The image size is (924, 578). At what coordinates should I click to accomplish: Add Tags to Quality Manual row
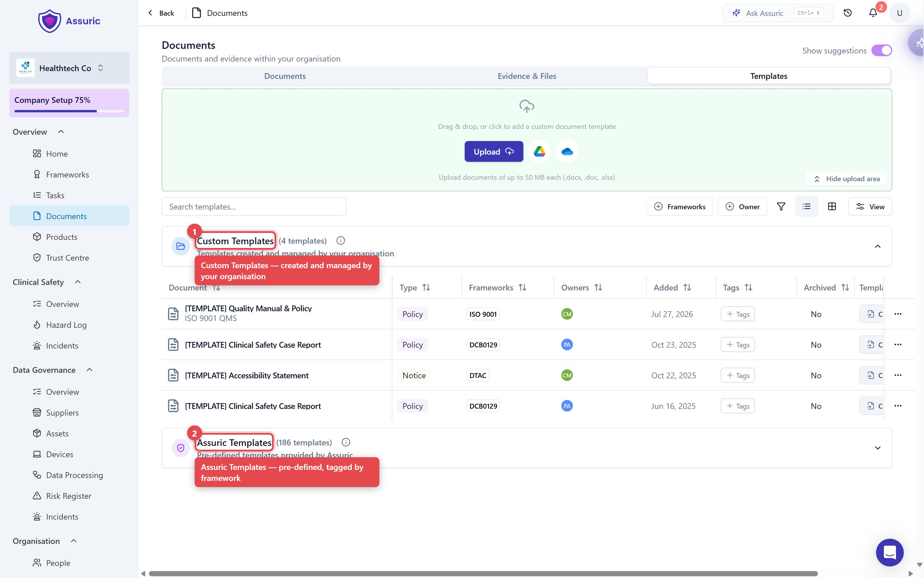[x=738, y=314]
